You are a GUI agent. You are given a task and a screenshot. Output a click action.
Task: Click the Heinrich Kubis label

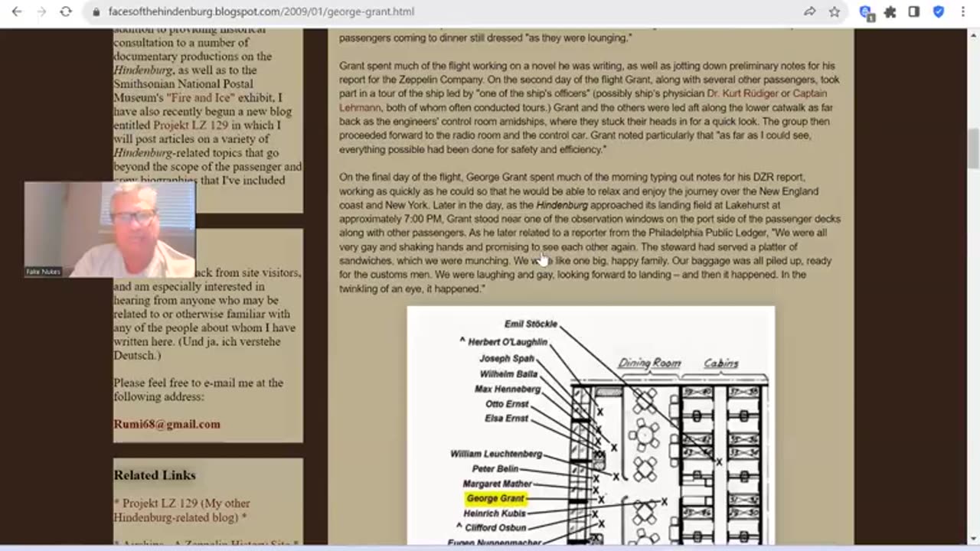coord(495,514)
